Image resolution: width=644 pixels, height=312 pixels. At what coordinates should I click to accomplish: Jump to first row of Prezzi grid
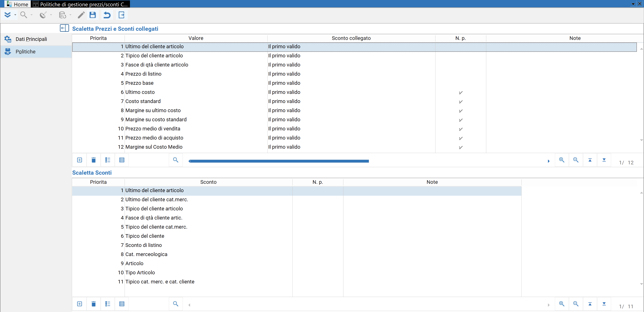(x=590, y=160)
